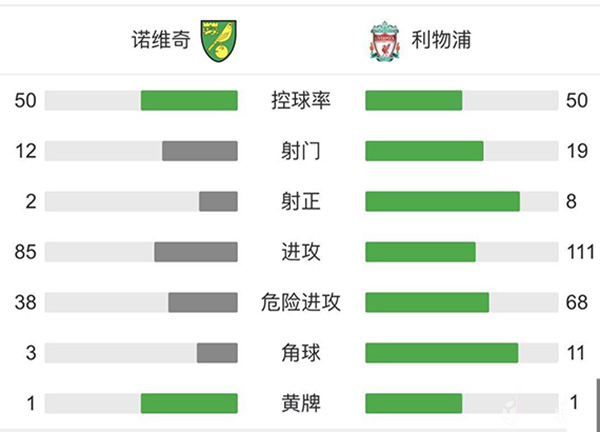Click Norwich's gray 危险进攻 bar
Viewport: 600px width, 432px height.
tap(202, 302)
